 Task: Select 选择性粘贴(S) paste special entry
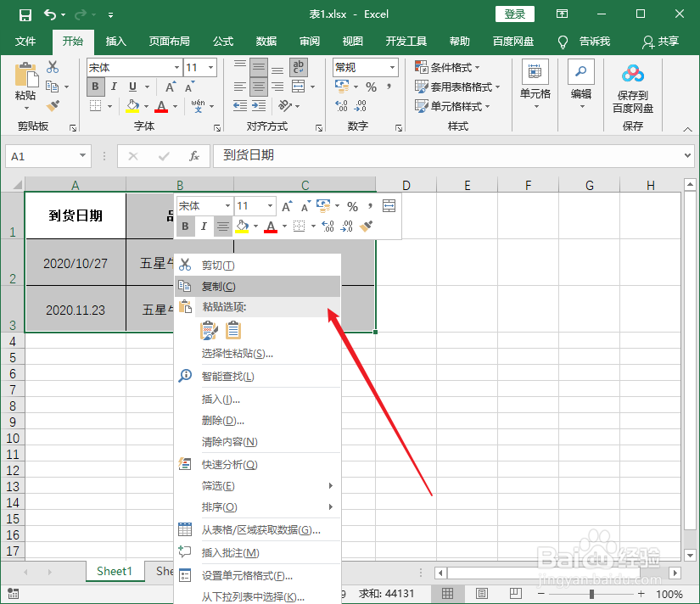[x=258, y=354]
